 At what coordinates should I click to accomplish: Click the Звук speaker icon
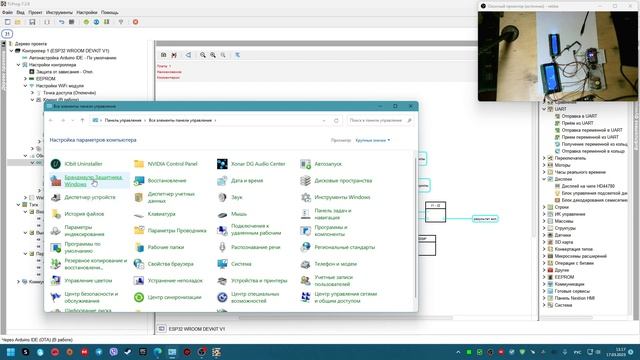coord(222,198)
